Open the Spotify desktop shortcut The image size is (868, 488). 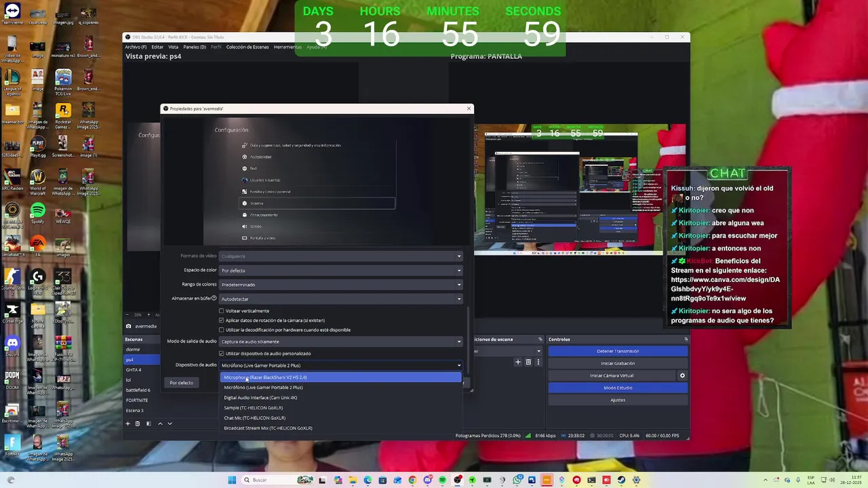(x=37, y=213)
